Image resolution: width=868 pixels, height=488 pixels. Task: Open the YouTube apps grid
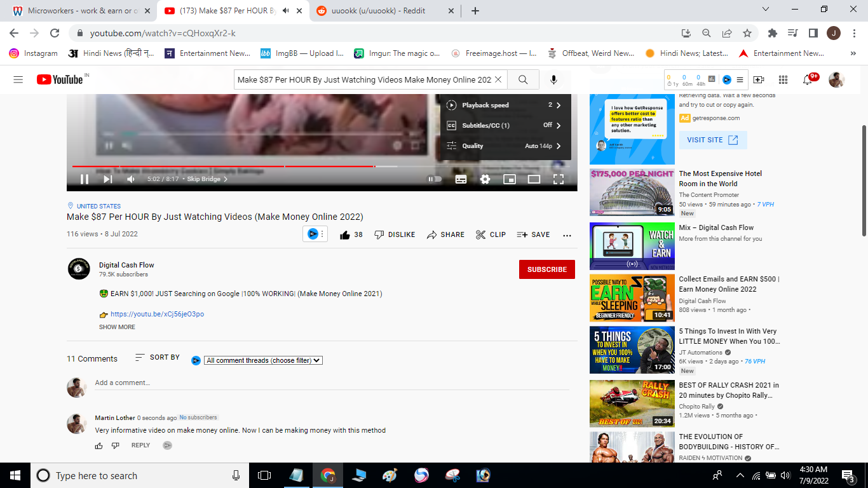[x=783, y=79]
